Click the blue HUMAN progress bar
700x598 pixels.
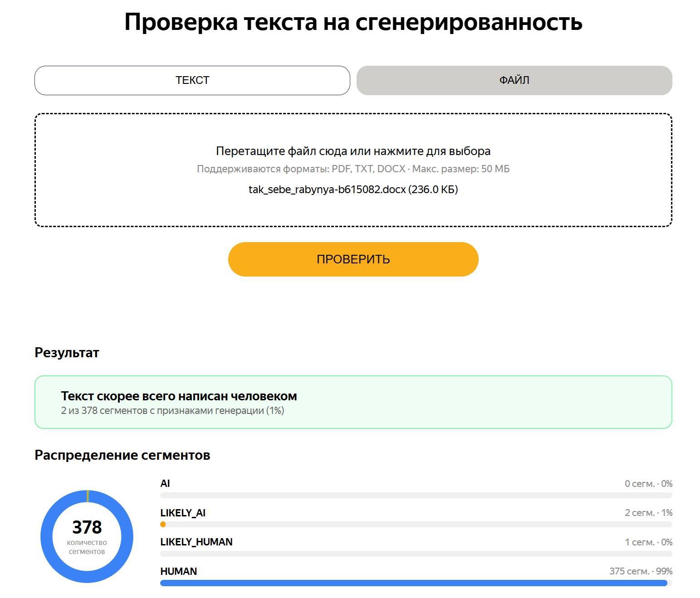tap(413, 583)
